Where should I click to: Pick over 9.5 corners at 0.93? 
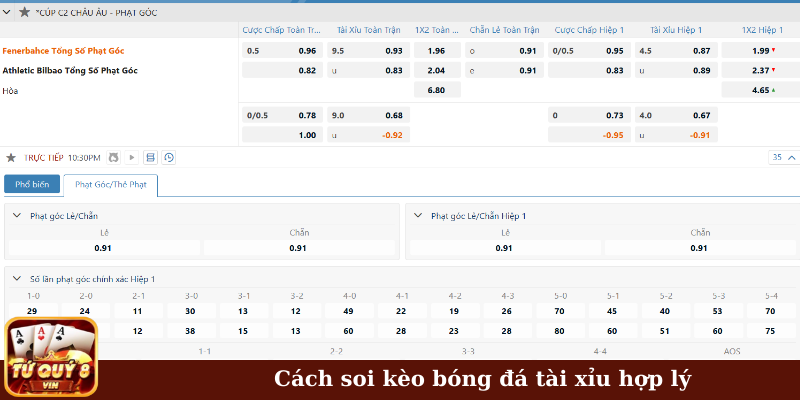[x=368, y=51]
